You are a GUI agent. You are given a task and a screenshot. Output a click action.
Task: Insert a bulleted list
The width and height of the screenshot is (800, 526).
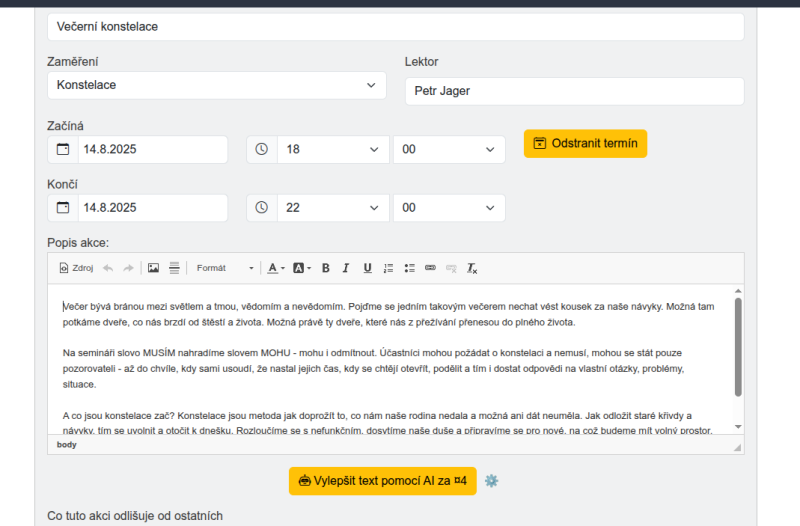(409, 268)
